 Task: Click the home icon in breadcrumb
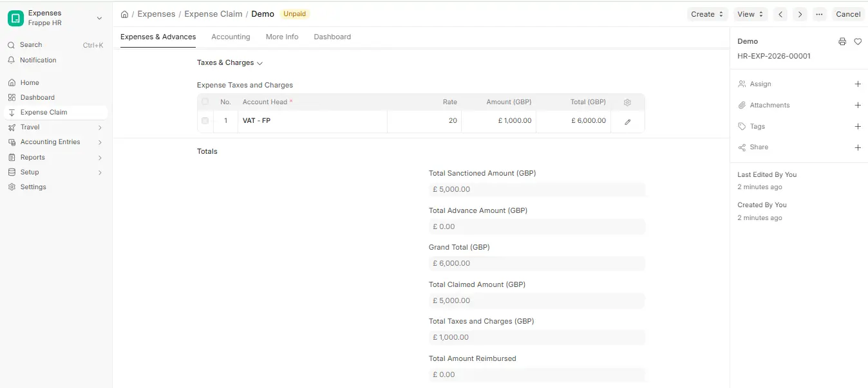(x=124, y=14)
